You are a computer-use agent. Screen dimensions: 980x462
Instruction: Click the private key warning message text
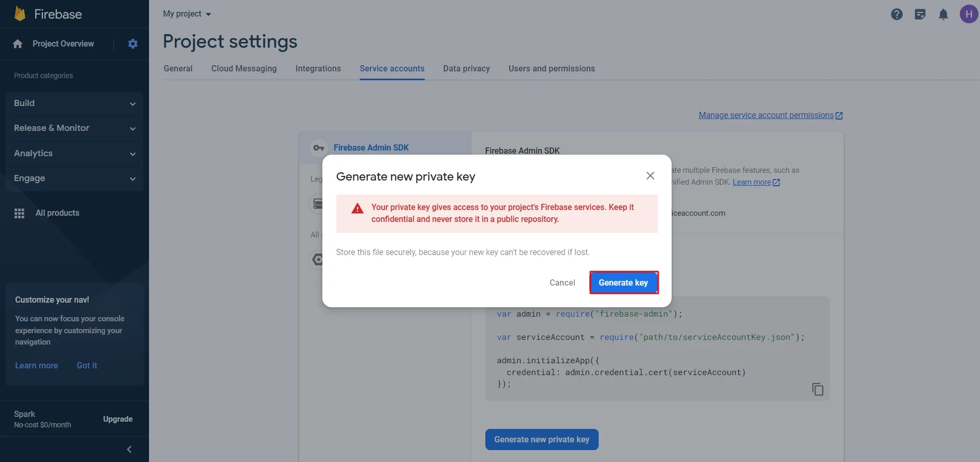pyautogui.click(x=502, y=213)
